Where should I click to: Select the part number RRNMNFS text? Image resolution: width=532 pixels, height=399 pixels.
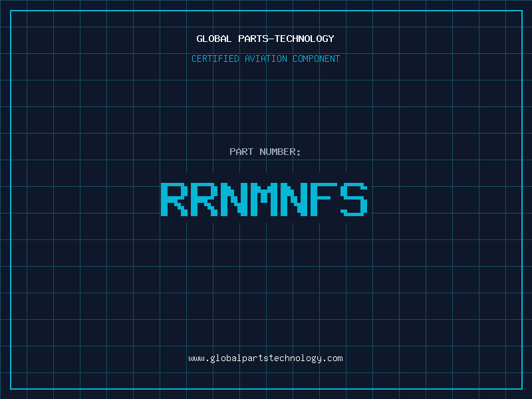click(x=264, y=199)
